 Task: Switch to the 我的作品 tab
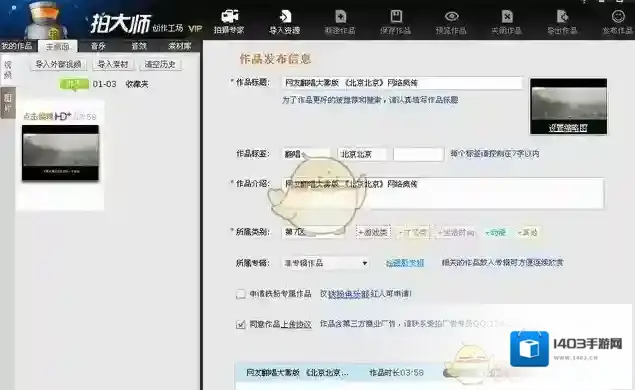(17, 46)
